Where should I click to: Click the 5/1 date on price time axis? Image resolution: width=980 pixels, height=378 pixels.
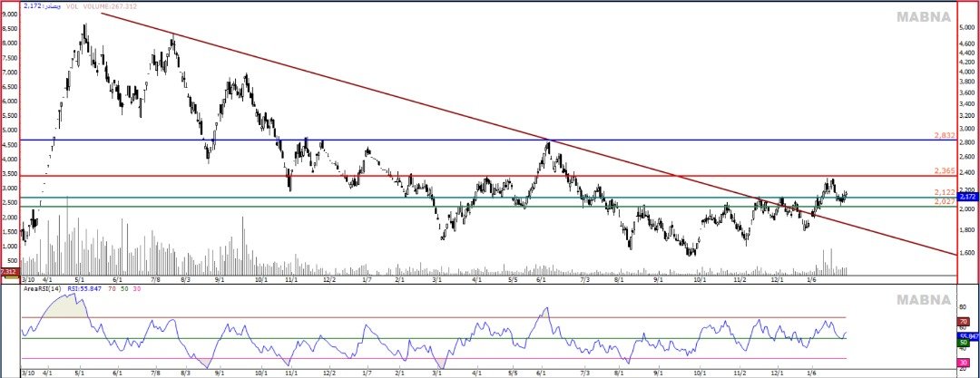point(80,282)
